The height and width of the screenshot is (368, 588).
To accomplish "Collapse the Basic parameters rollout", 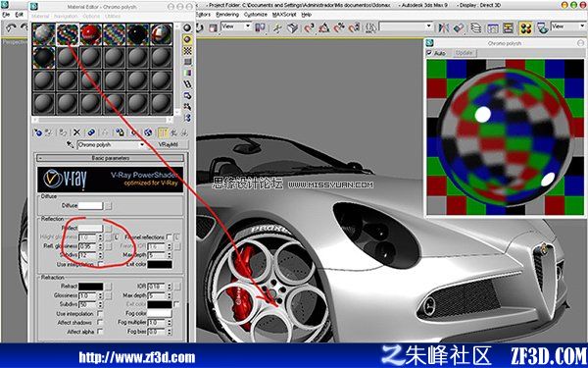I will (x=110, y=158).
